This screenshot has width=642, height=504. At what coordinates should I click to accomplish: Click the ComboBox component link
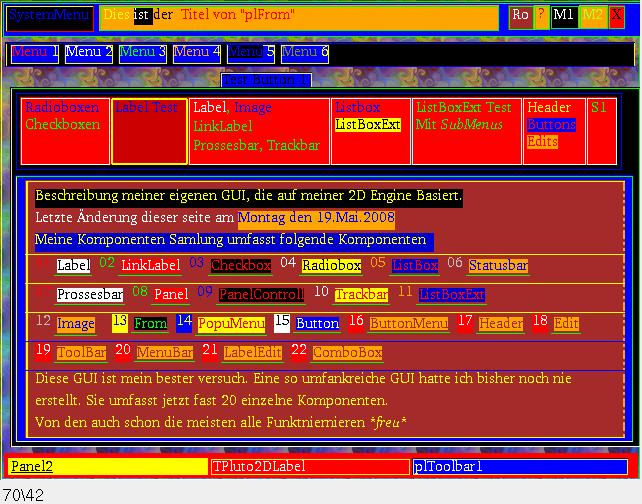(x=347, y=353)
